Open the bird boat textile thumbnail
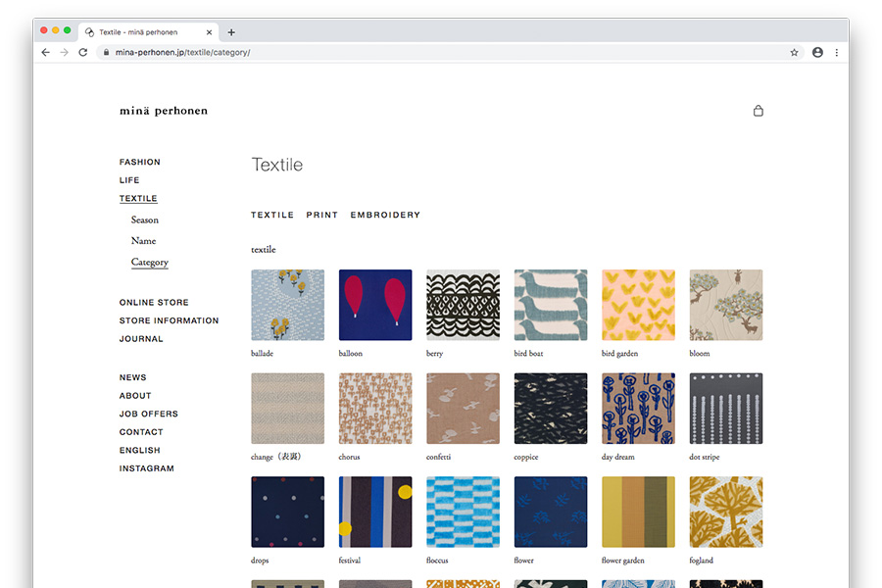 click(x=551, y=305)
